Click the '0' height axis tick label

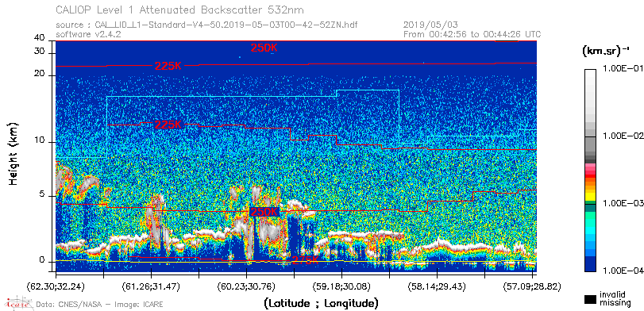point(42,261)
